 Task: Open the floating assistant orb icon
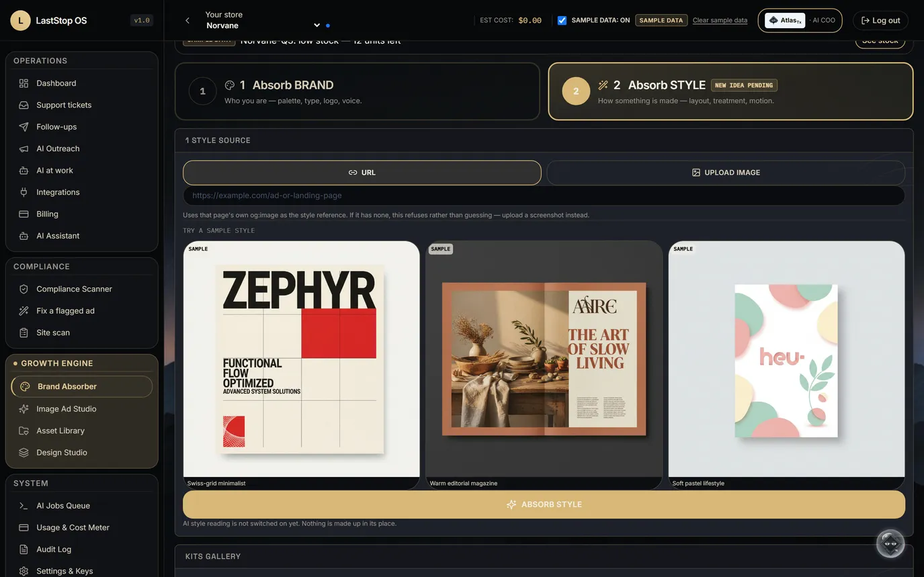click(890, 543)
